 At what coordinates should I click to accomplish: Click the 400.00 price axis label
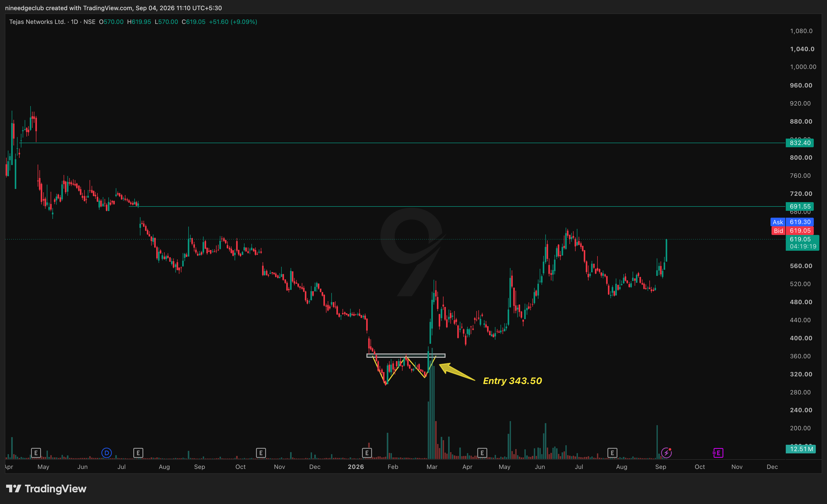[x=801, y=338]
